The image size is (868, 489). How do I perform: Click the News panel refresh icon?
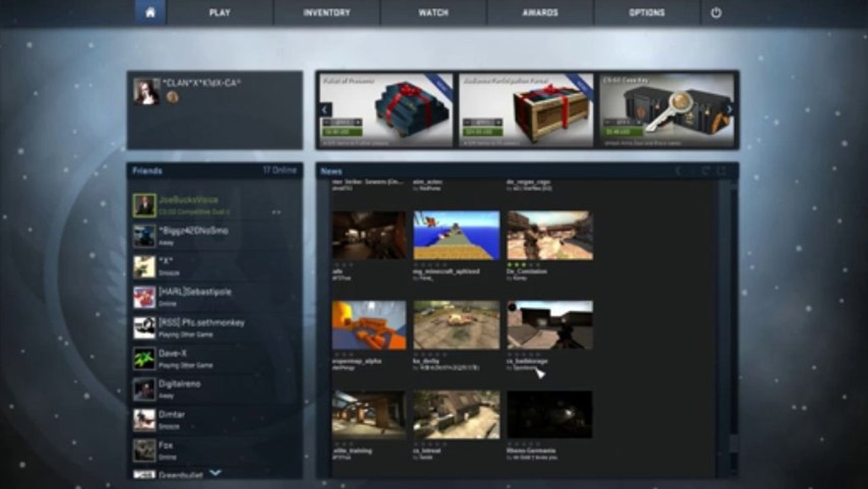coord(706,171)
